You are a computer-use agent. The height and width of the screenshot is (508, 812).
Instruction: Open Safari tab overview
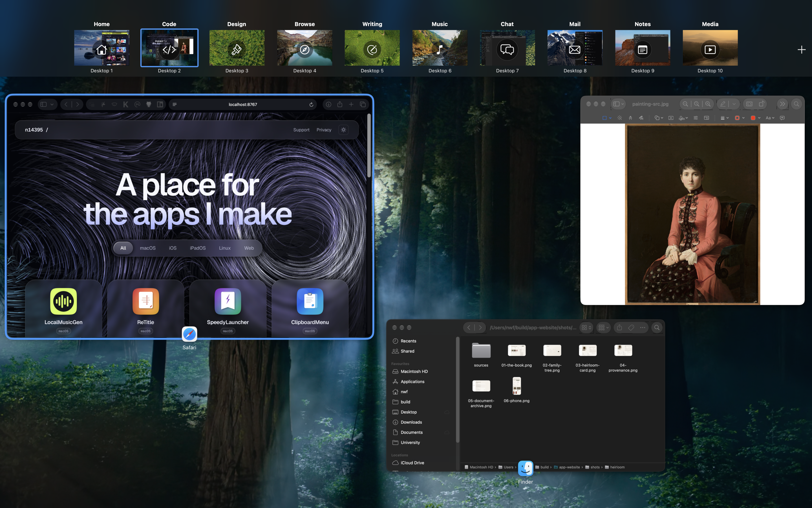click(363, 104)
